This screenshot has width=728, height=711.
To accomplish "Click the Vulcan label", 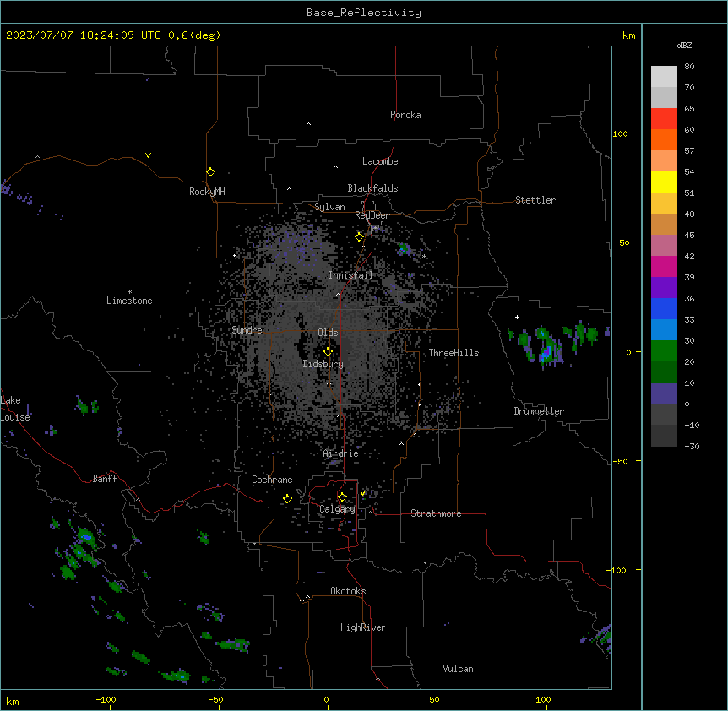I will (x=459, y=669).
